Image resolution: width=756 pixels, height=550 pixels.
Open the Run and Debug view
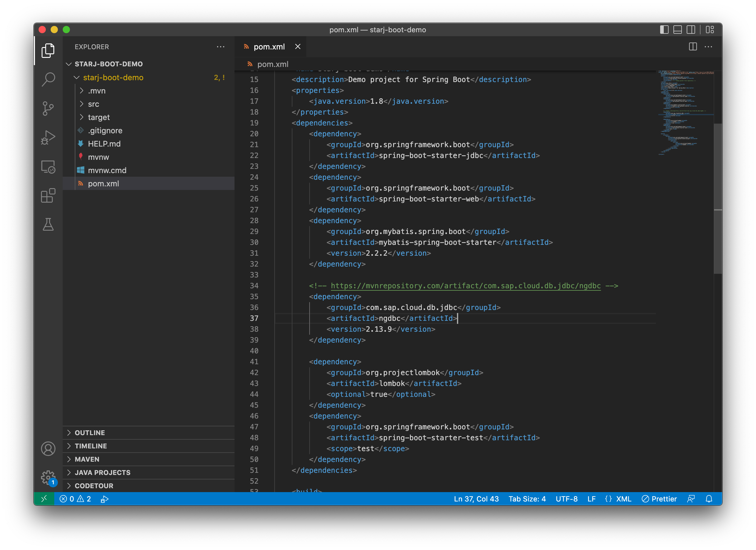[48, 137]
